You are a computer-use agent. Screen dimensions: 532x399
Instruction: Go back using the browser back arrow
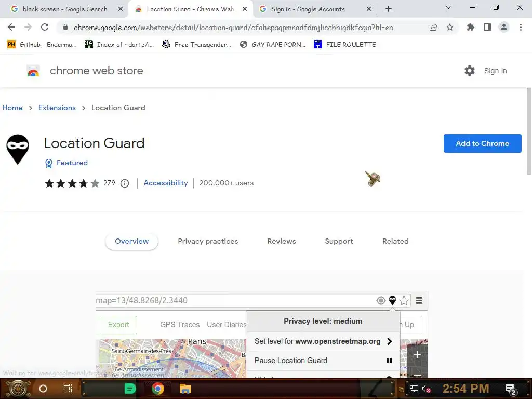(11, 27)
